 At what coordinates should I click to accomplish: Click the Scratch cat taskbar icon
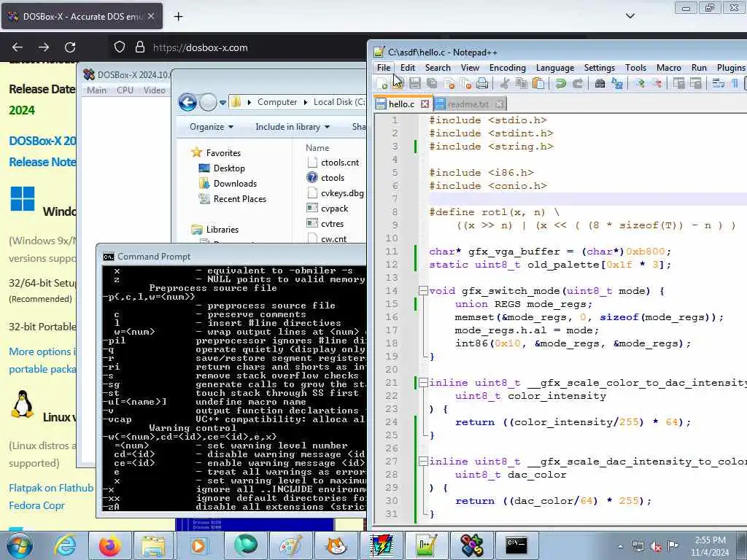(x=336, y=545)
